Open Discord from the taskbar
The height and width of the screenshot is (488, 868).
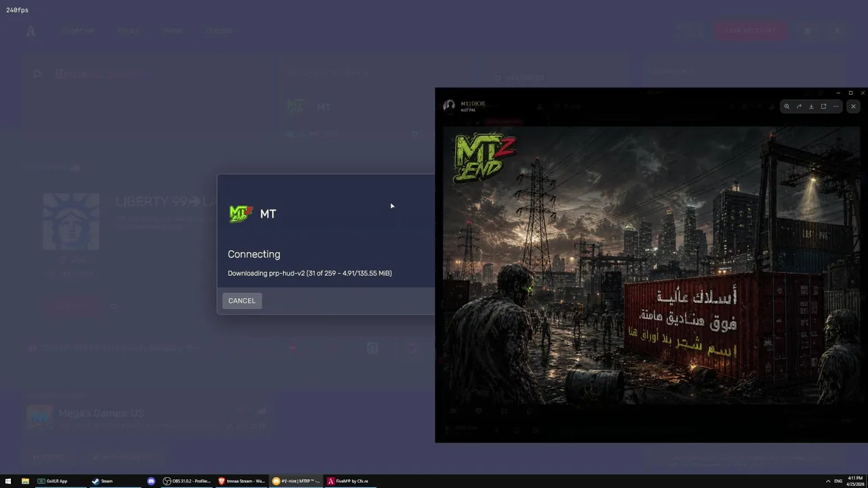click(x=151, y=481)
